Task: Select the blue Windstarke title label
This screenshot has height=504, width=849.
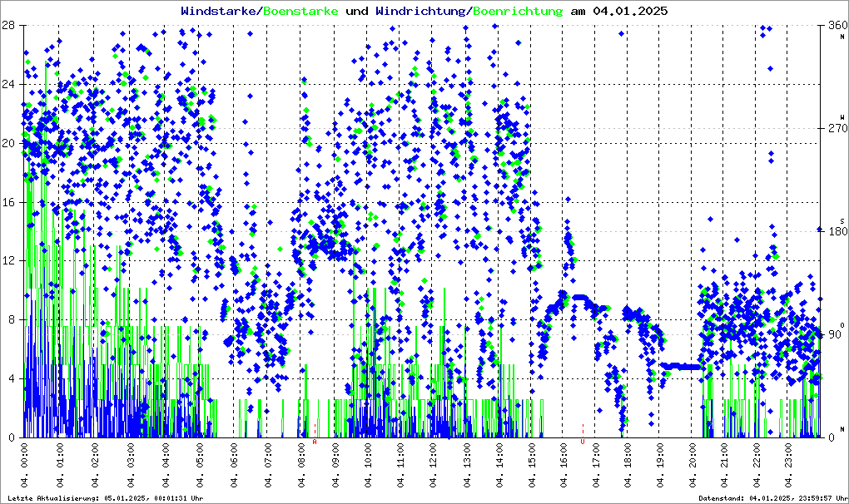Action: click(x=221, y=11)
